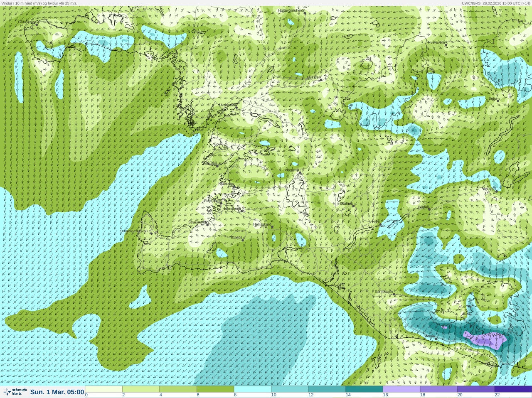
Task: Click the UWC/IG-IS model run timestamp
Action: coord(495,3)
